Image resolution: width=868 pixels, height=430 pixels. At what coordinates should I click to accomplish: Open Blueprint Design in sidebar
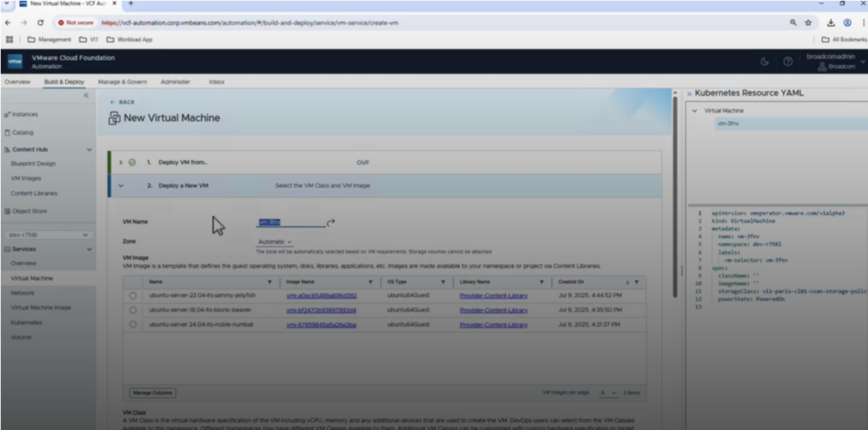pos(33,164)
